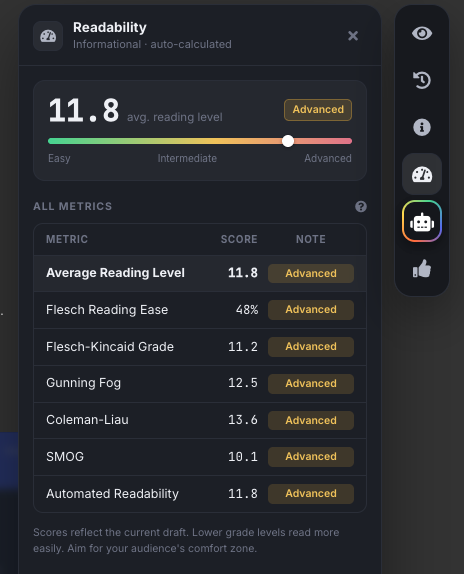Select the Coleman-Liau row
464x574 pixels.
tap(200, 420)
